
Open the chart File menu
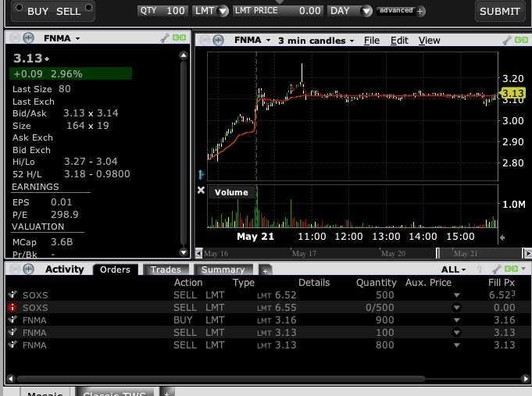(372, 41)
